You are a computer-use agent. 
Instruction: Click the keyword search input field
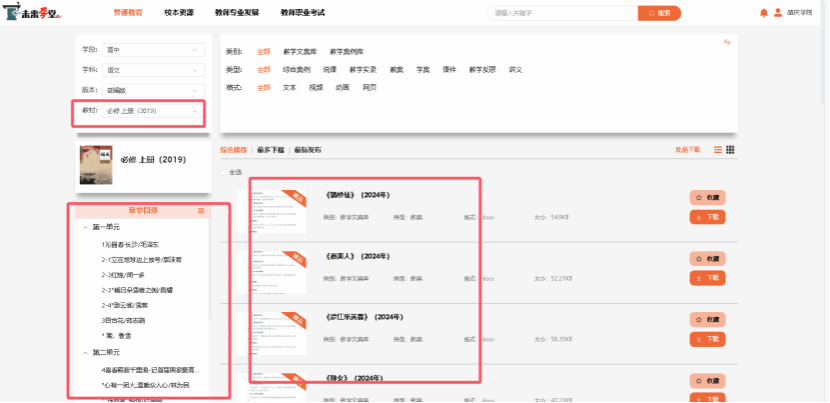[x=562, y=13]
